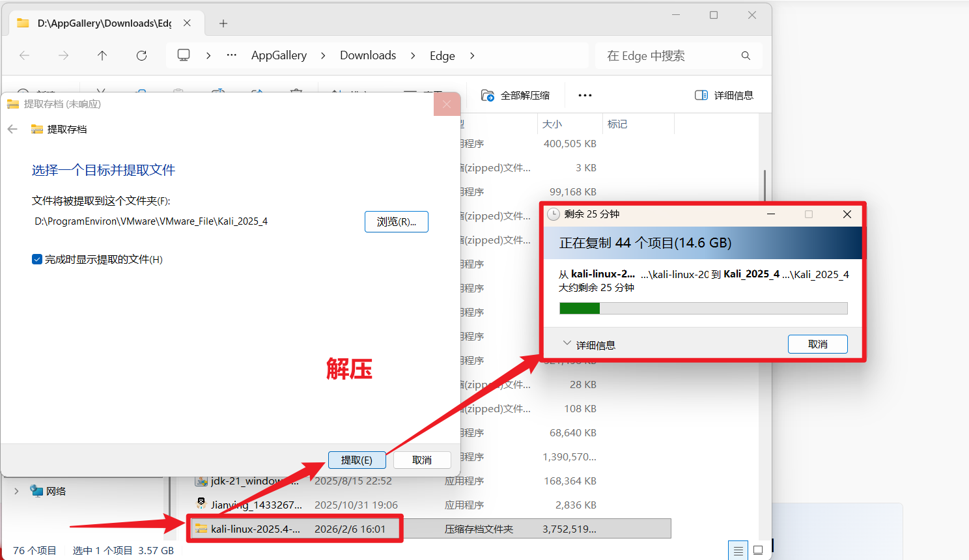The image size is (969, 560).
Task: Click the 在 Edge 中搜索 search field
Action: [x=678, y=56]
